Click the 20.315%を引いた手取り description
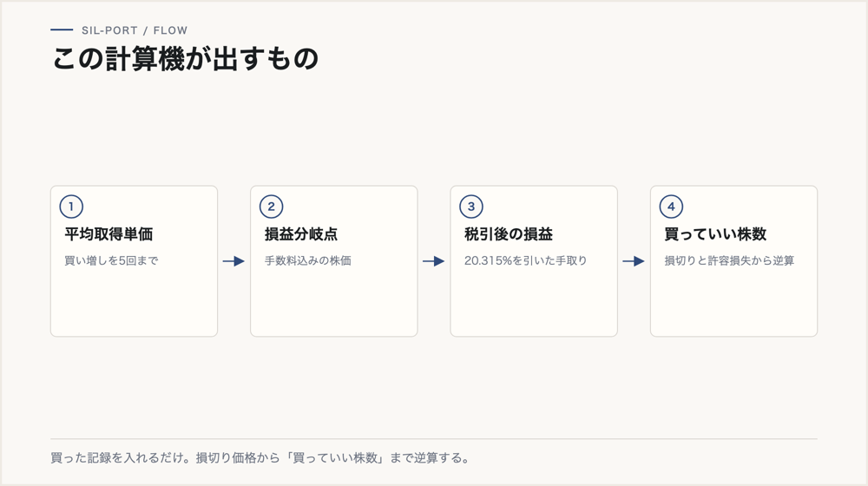This screenshot has width=868, height=486. [525, 260]
